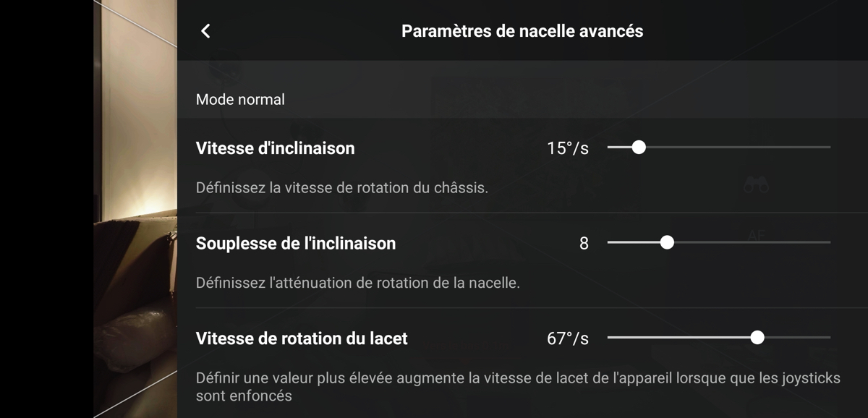Select the Mode normal section header
Screen dimensions: 868x418
240,99
